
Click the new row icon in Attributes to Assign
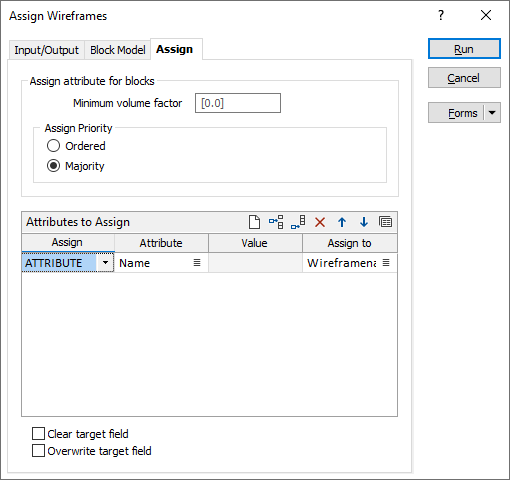point(254,222)
